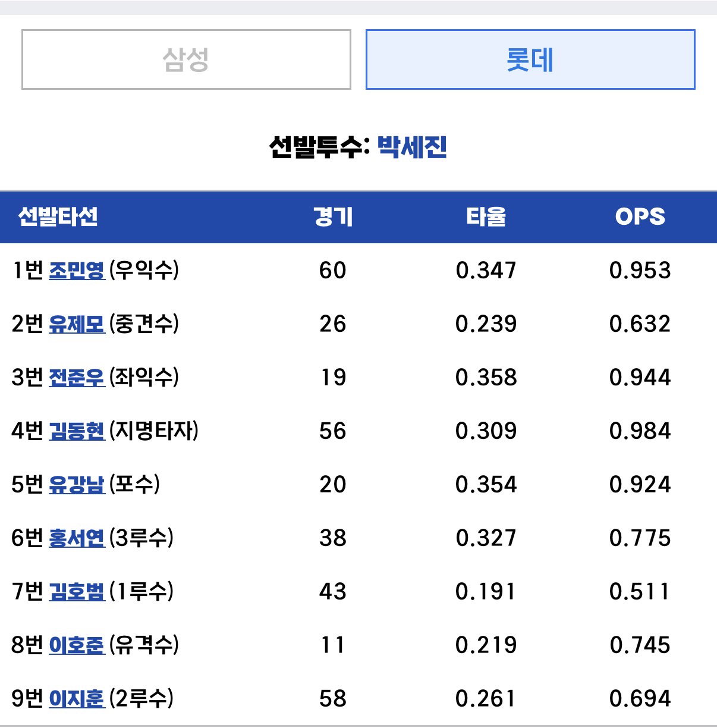Select the 롯데 team tab

click(x=530, y=59)
